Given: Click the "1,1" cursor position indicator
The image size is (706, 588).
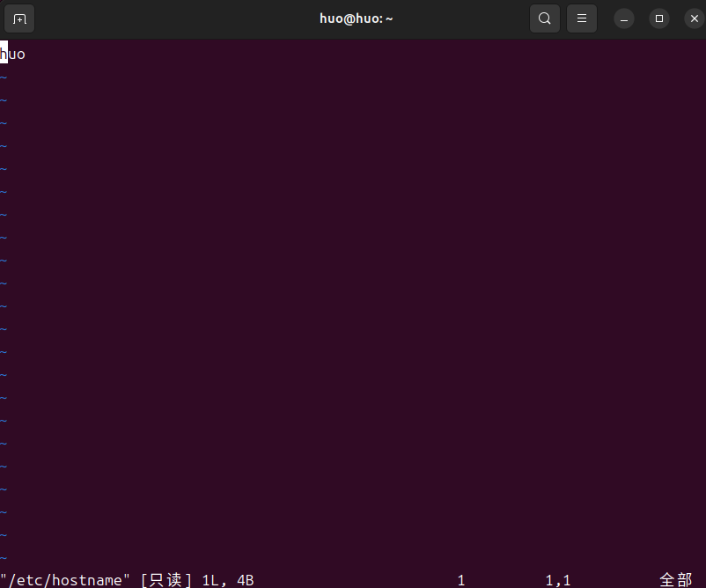Looking at the screenshot, I should tap(558, 580).
